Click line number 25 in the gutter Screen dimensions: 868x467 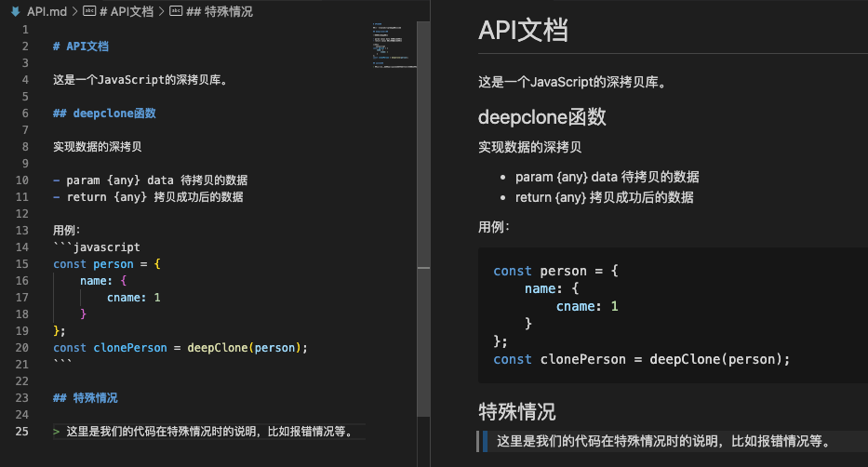click(x=21, y=431)
